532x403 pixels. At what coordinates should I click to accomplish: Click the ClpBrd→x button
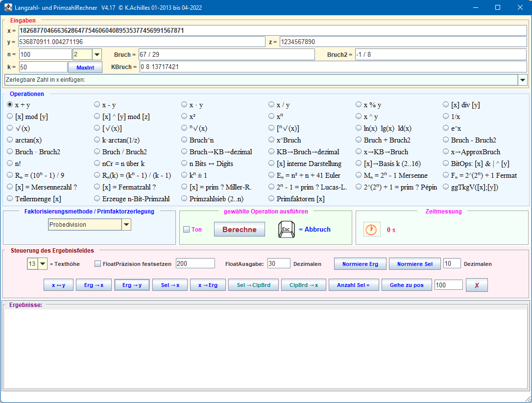tap(304, 285)
